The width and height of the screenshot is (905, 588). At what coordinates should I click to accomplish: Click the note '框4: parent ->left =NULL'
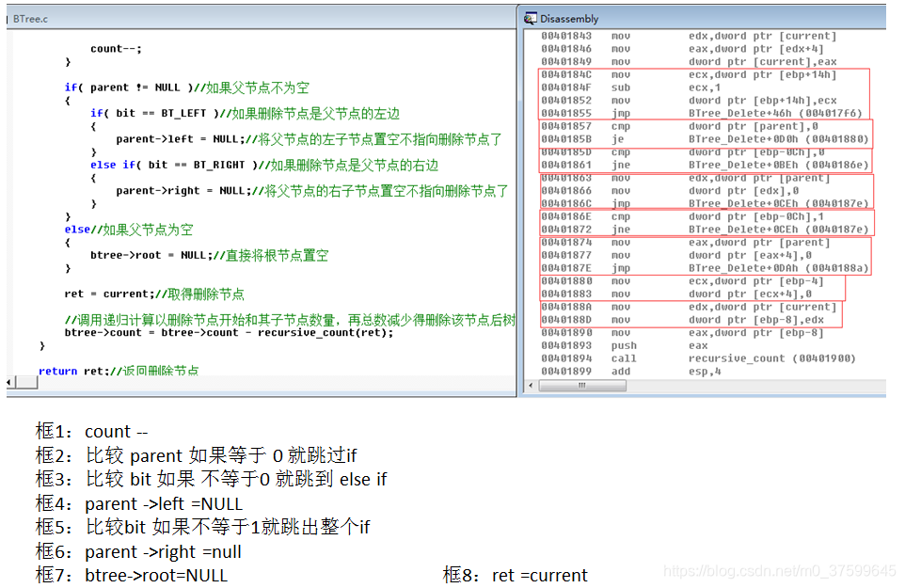pos(138,503)
